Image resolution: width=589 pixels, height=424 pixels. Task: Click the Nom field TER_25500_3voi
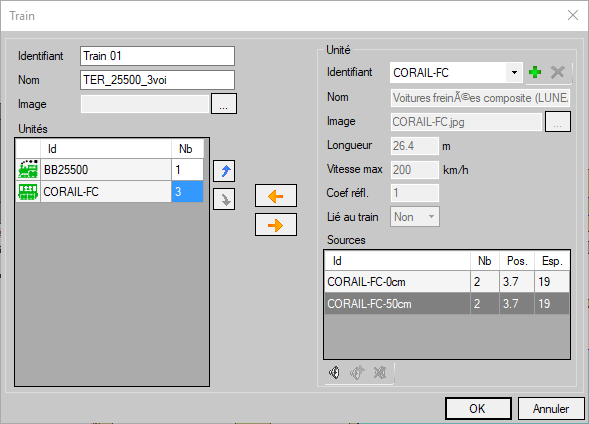[157, 80]
